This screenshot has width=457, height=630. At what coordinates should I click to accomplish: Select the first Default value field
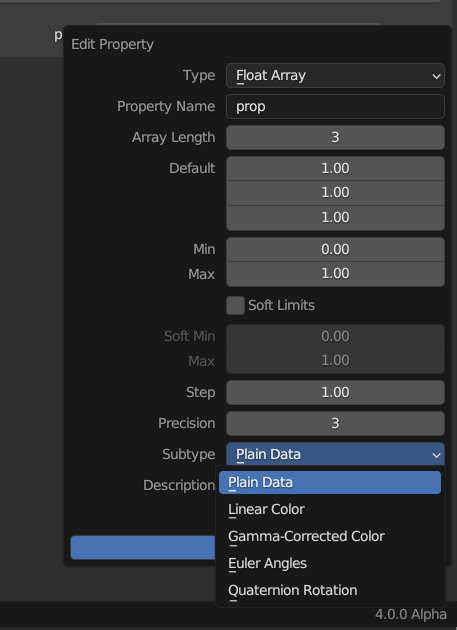[335, 168]
